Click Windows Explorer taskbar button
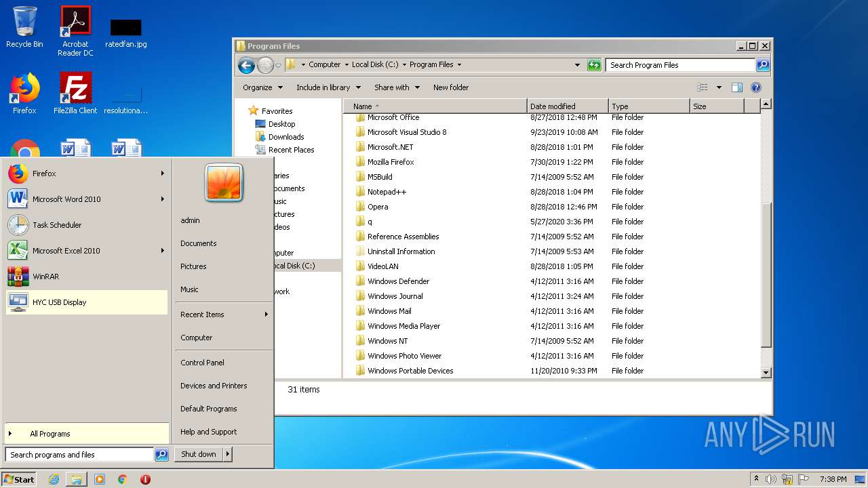This screenshot has width=868, height=488. [77, 479]
